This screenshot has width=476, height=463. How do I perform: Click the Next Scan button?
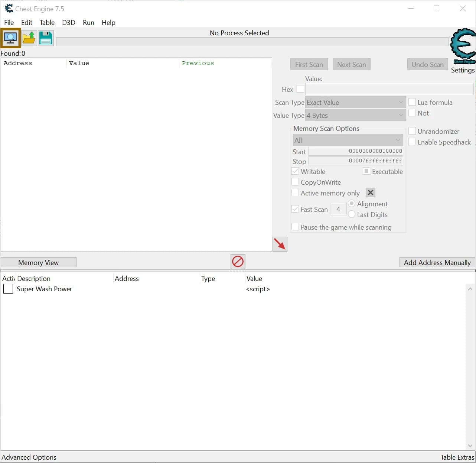click(352, 64)
